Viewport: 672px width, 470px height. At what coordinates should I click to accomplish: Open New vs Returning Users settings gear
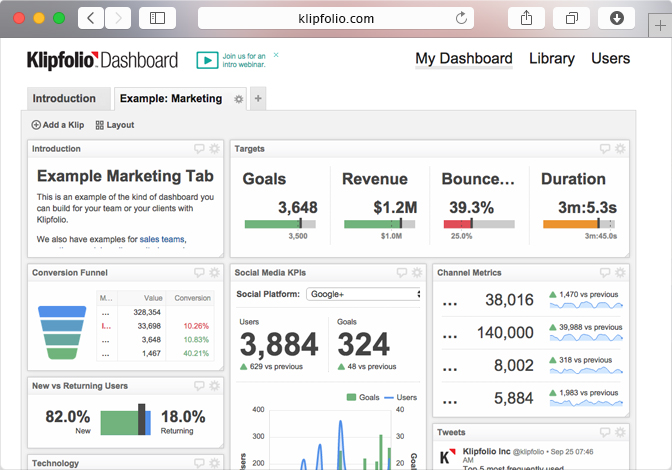[214, 386]
